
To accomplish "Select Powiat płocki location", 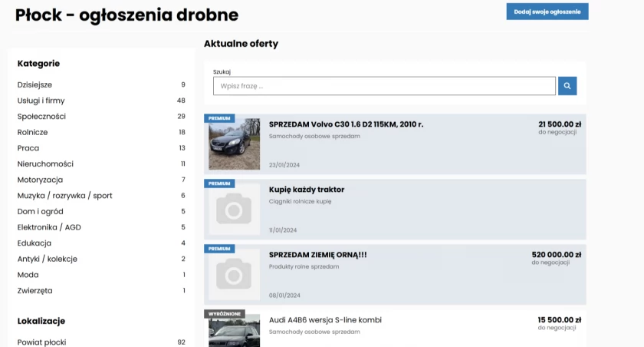I will (x=41, y=342).
